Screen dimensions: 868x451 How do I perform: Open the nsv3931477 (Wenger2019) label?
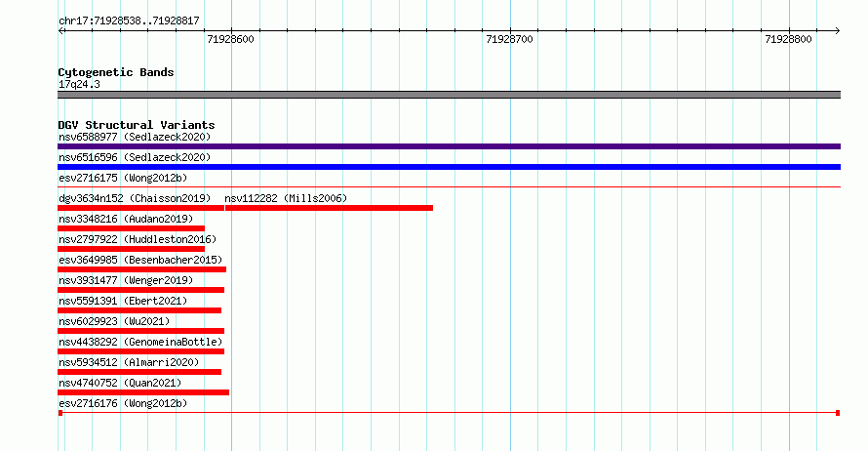(x=126, y=280)
